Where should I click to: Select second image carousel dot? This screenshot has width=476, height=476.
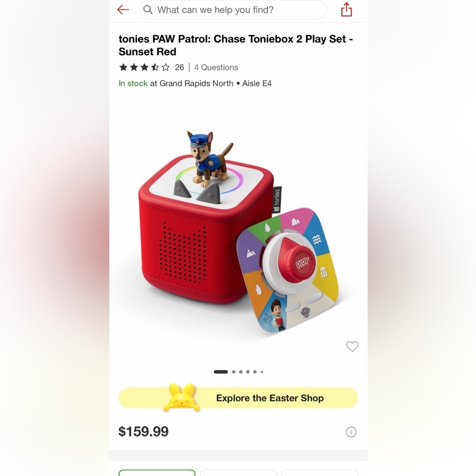234,372
